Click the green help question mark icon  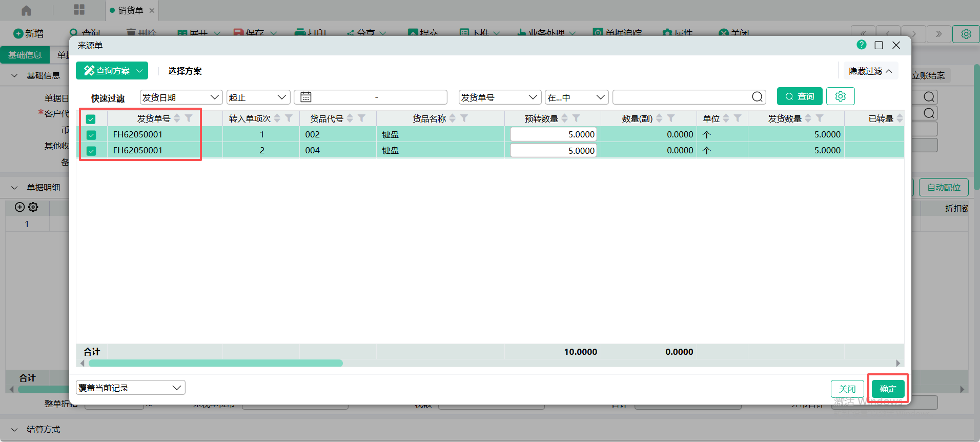click(x=861, y=45)
